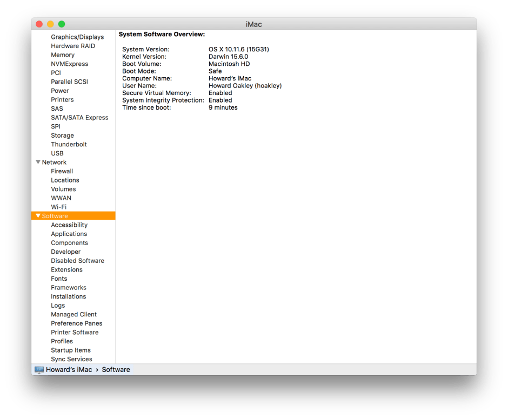
Task: Click Howard's iMac in the path bar
Action: pos(69,370)
